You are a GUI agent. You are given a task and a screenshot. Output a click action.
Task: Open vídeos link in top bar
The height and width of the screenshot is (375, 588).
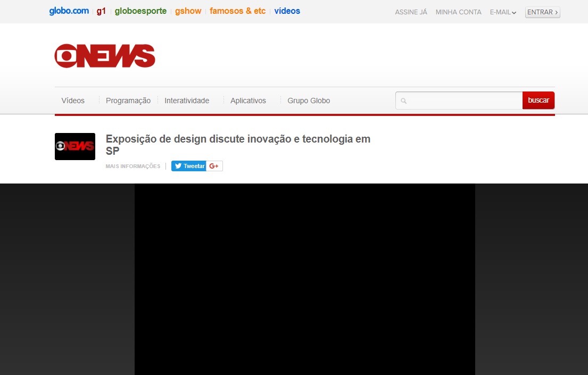287,11
